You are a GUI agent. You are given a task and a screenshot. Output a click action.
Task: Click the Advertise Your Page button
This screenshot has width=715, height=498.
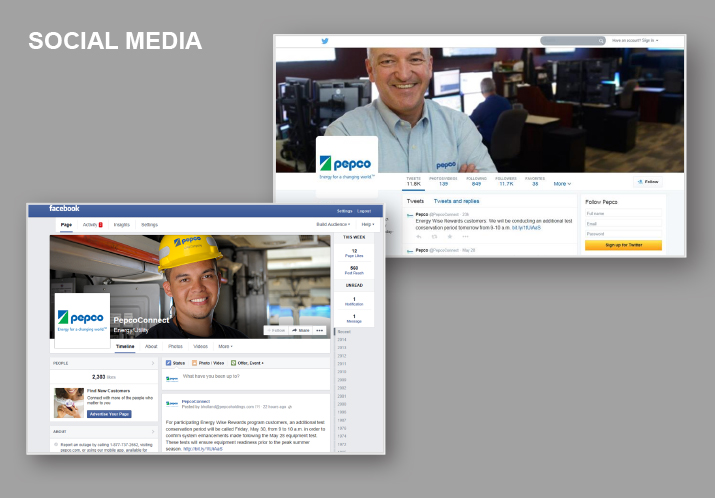point(109,414)
